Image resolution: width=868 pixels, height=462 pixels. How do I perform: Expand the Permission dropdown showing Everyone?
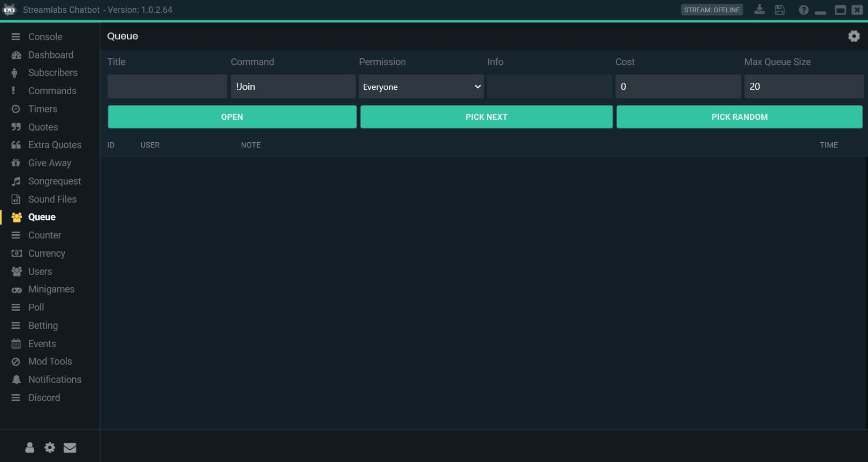coord(421,87)
